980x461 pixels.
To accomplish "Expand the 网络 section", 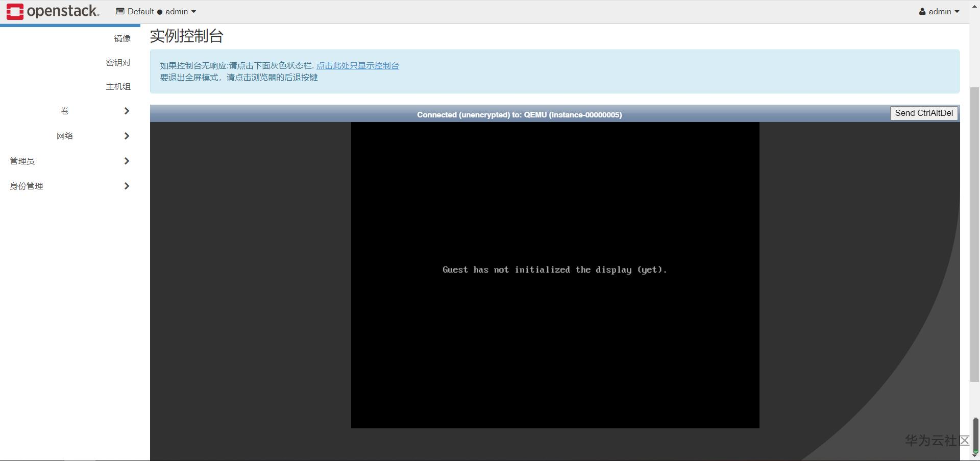I will click(x=70, y=136).
